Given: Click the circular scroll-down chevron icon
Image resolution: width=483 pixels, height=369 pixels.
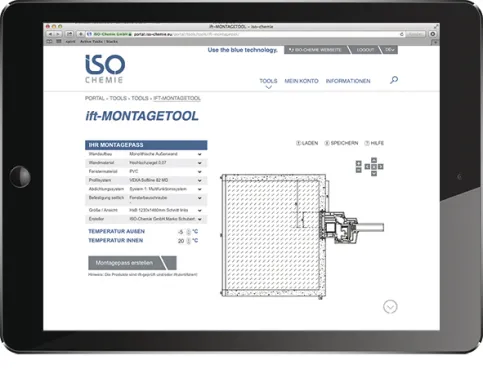Looking at the screenshot, I should pyautogui.click(x=390, y=307).
